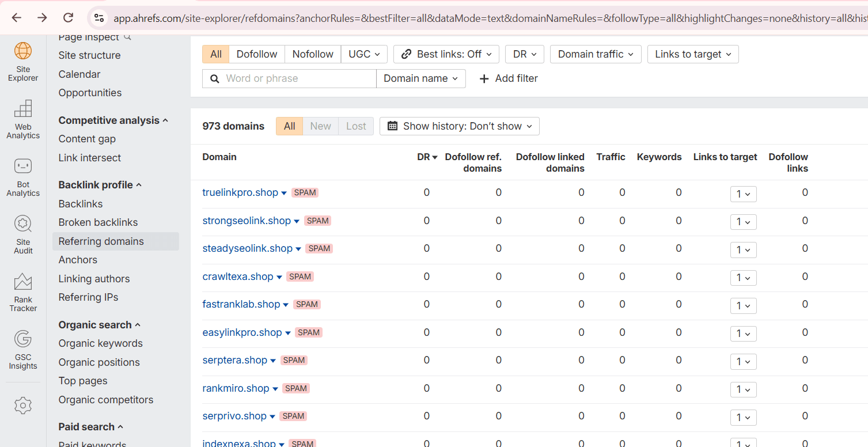Open Bot Analytics in left rail

pyautogui.click(x=23, y=177)
